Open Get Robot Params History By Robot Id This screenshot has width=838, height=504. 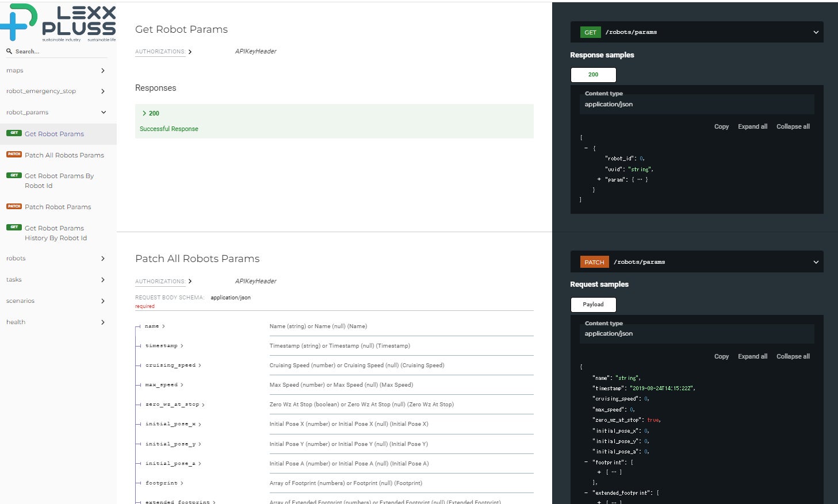pyautogui.click(x=55, y=233)
